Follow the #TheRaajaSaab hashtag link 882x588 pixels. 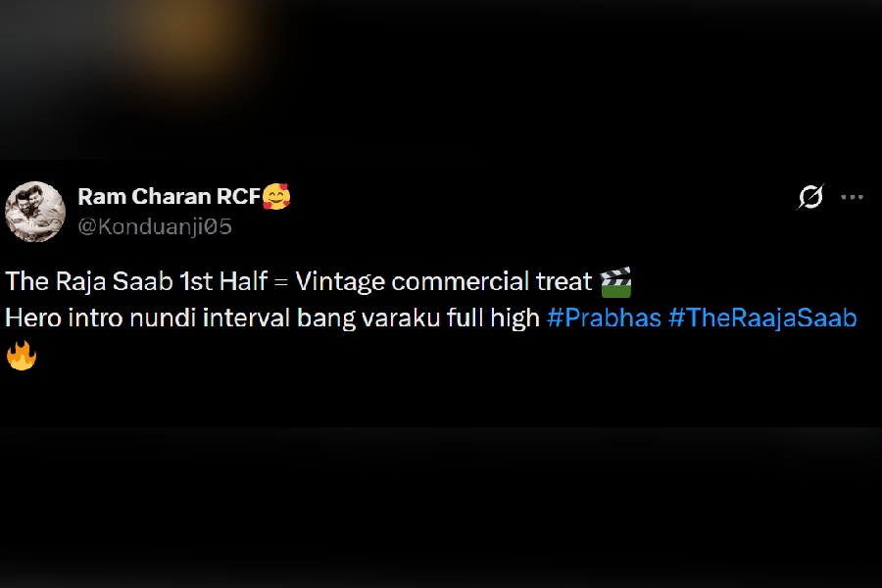(x=762, y=318)
